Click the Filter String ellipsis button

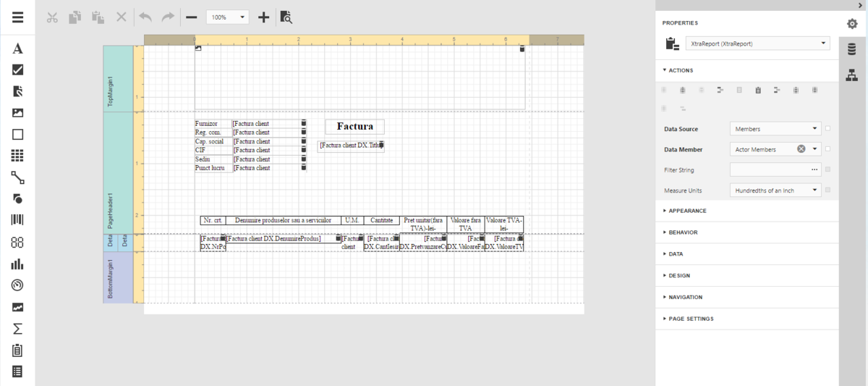[x=815, y=169]
